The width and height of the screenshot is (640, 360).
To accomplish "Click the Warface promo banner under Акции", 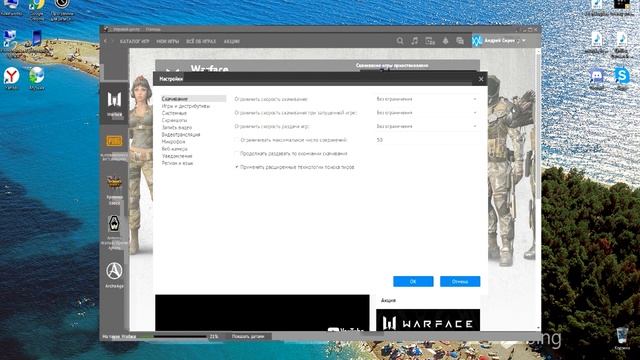I will coord(428,320).
